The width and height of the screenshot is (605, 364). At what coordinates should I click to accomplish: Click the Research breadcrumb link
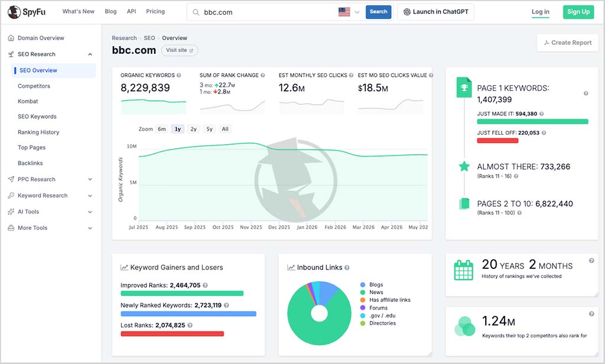click(x=124, y=38)
